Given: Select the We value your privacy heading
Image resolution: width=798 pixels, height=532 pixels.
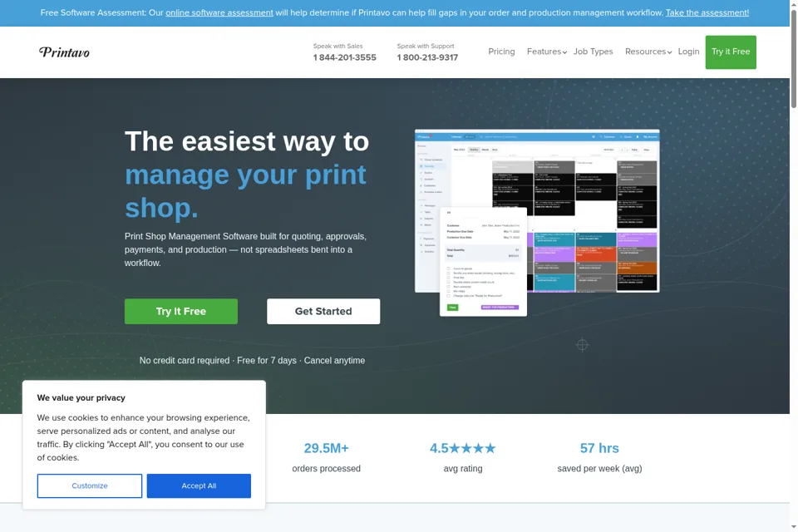Looking at the screenshot, I should tap(81, 397).
